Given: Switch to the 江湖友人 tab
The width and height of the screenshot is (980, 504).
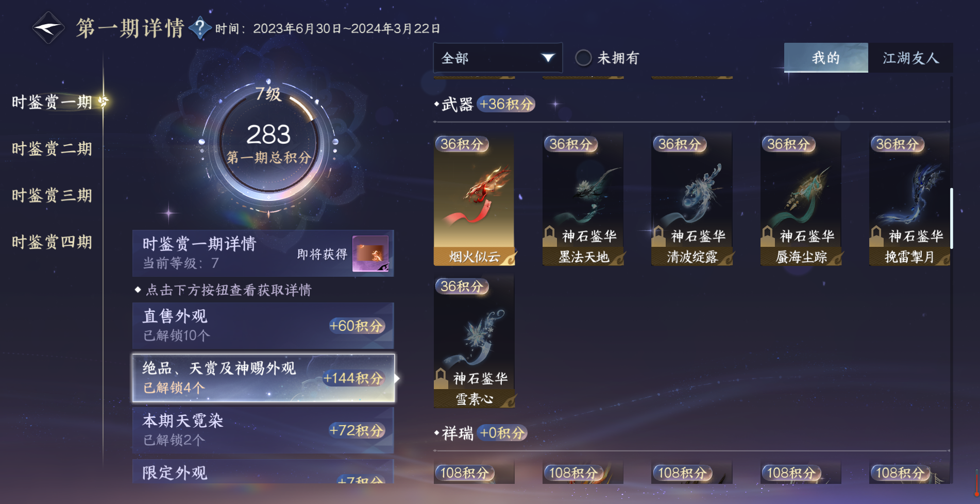Looking at the screenshot, I should (x=910, y=58).
